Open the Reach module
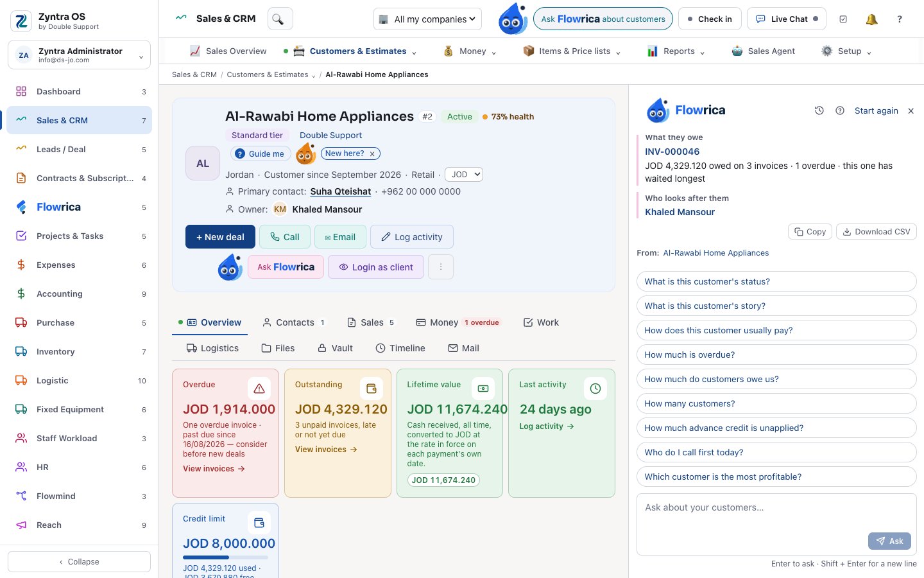This screenshot has width=924, height=578. click(x=80, y=525)
